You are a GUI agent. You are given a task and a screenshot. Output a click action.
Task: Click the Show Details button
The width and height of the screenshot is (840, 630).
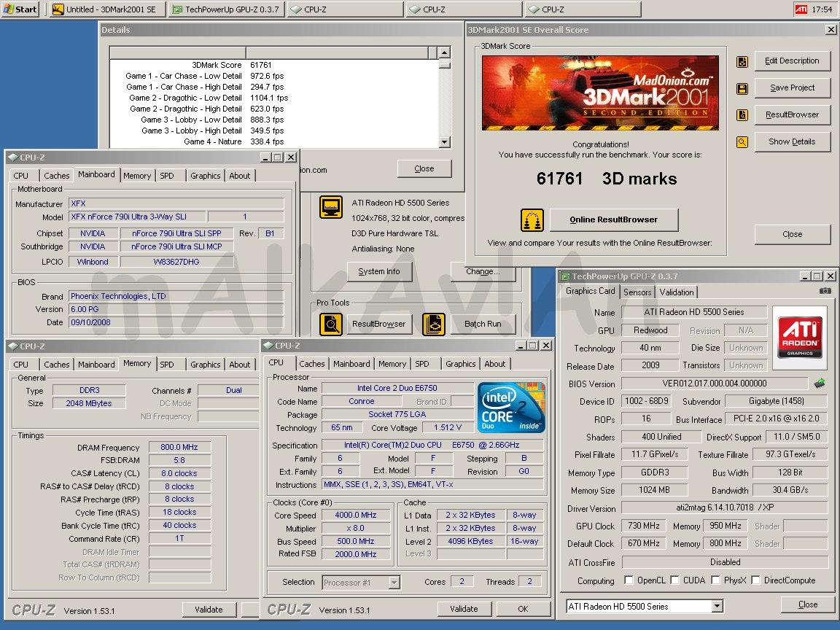792,142
